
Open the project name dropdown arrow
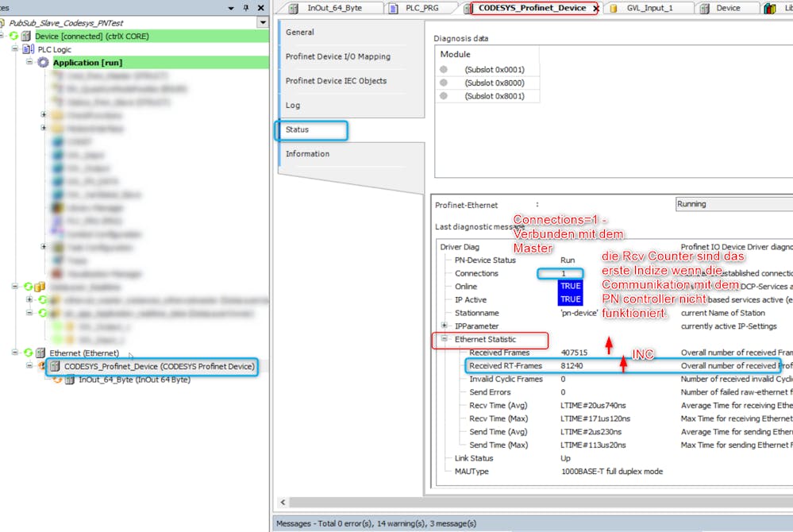(263, 23)
